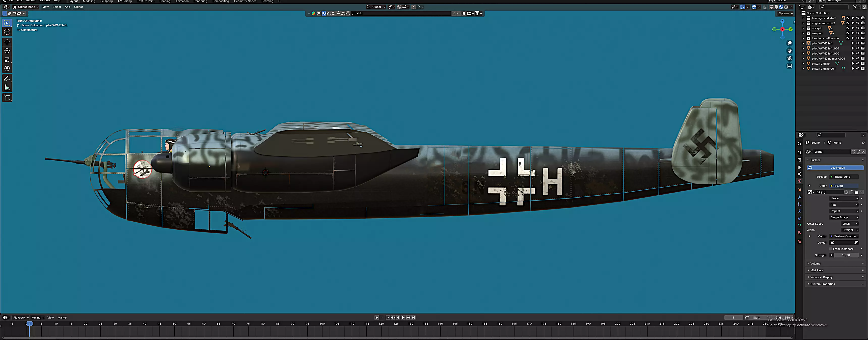Choose the Rotate tool

7,51
